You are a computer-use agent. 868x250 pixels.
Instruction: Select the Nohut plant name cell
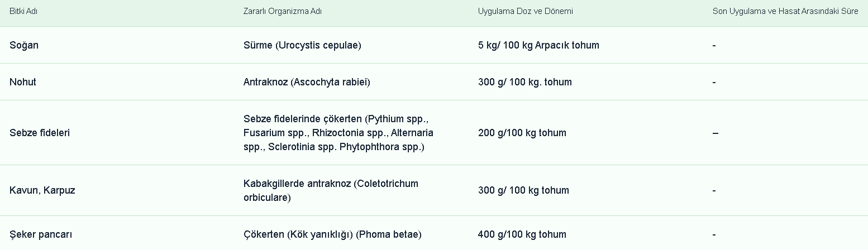[23, 82]
